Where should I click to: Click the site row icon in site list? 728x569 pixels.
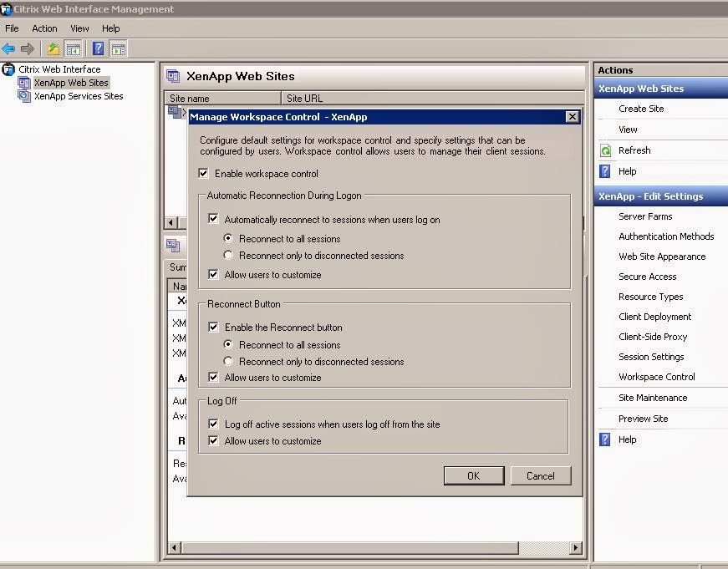(x=175, y=112)
